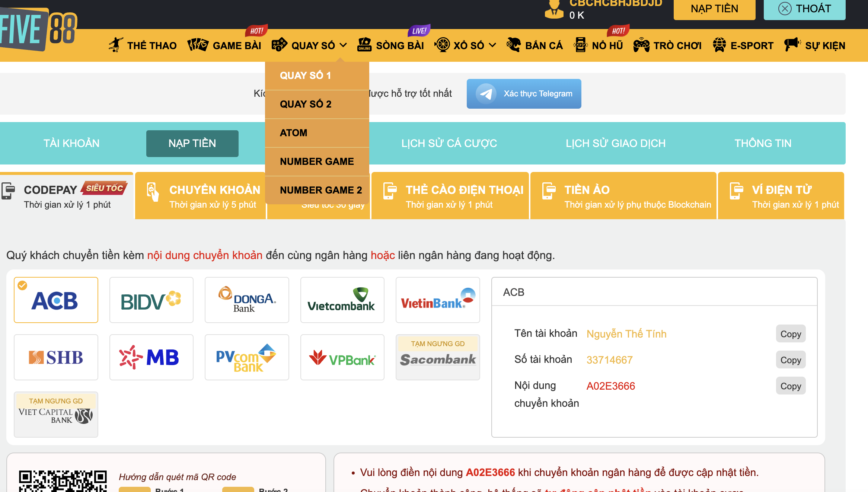This screenshot has width=868, height=492.
Task: Select Atom in the dropdown menu
Action: point(294,133)
